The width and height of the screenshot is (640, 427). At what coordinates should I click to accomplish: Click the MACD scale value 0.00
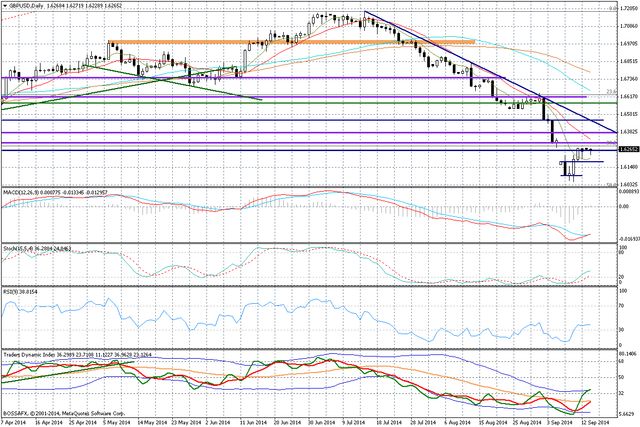624,207
